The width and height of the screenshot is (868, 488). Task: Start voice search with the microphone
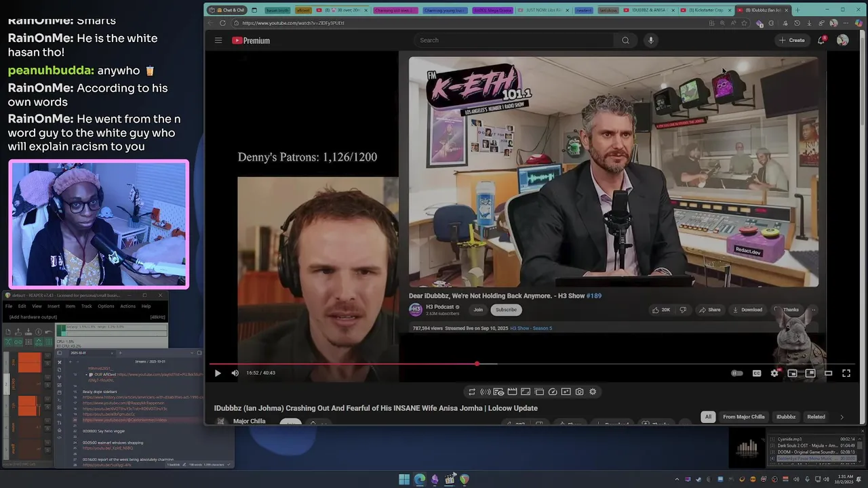pyautogui.click(x=650, y=40)
